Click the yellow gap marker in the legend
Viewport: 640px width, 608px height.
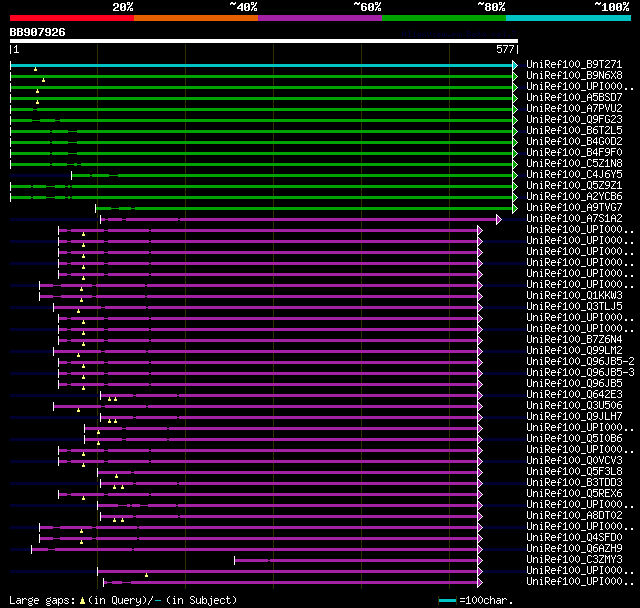(82, 601)
